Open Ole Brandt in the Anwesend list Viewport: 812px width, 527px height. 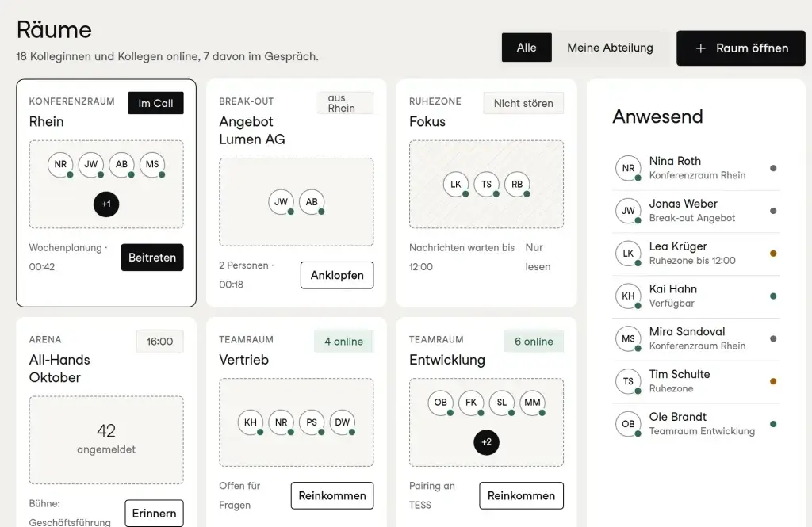(x=696, y=424)
